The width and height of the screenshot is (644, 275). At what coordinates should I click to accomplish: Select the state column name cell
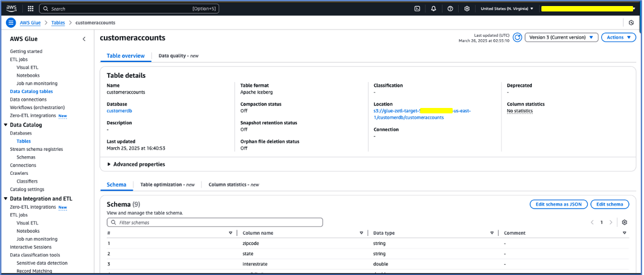tap(247, 254)
